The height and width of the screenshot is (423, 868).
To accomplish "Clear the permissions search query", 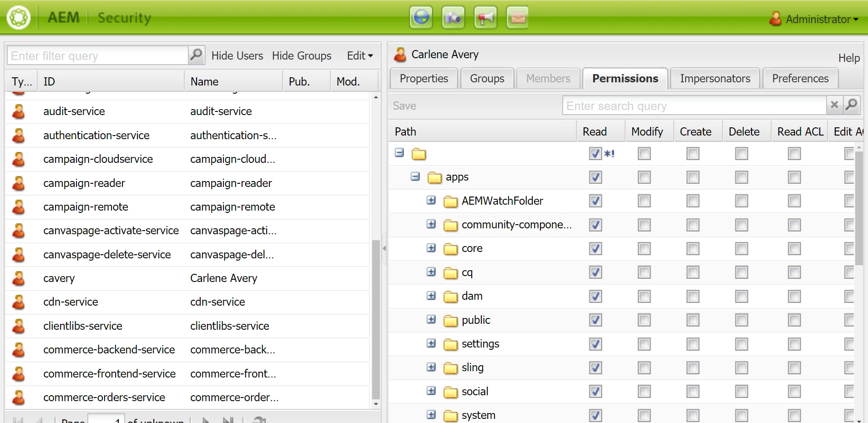I will [x=834, y=105].
